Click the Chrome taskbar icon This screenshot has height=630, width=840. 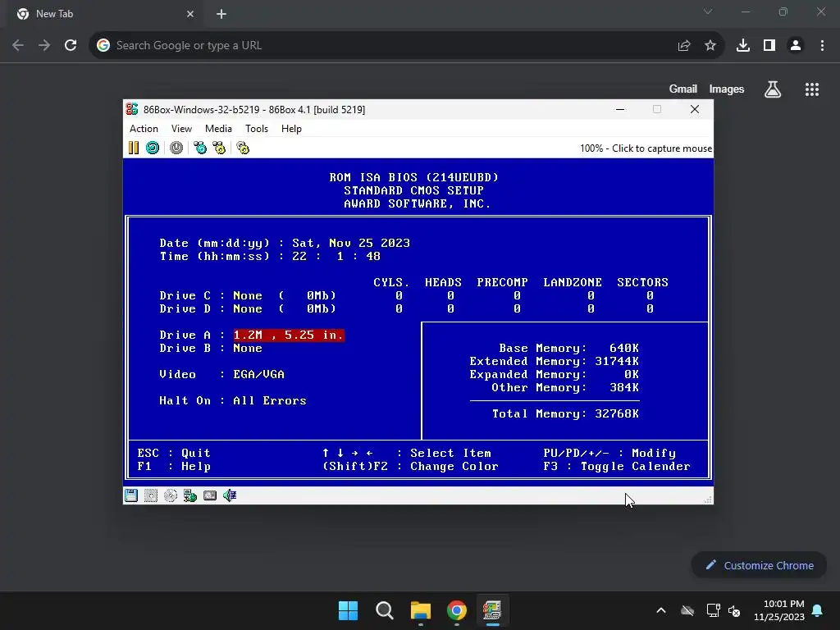pyautogui.click(x=456, y=610)
